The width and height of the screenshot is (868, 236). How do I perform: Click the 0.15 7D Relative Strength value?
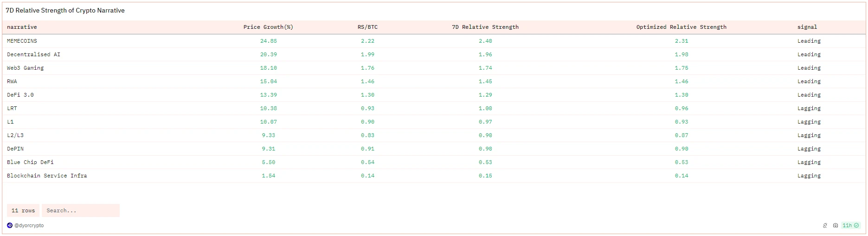click(x=485, y=176)
